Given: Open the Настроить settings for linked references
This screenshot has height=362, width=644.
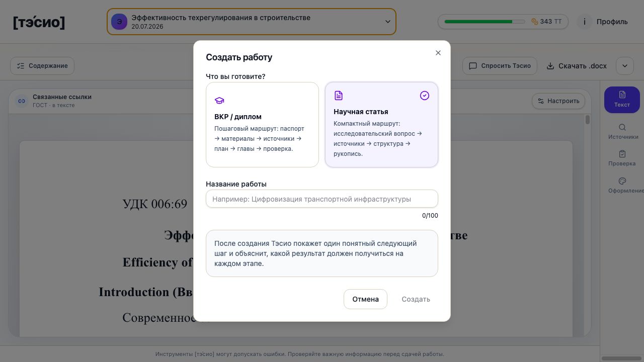Looking at the screenshot, I should 558,101.
